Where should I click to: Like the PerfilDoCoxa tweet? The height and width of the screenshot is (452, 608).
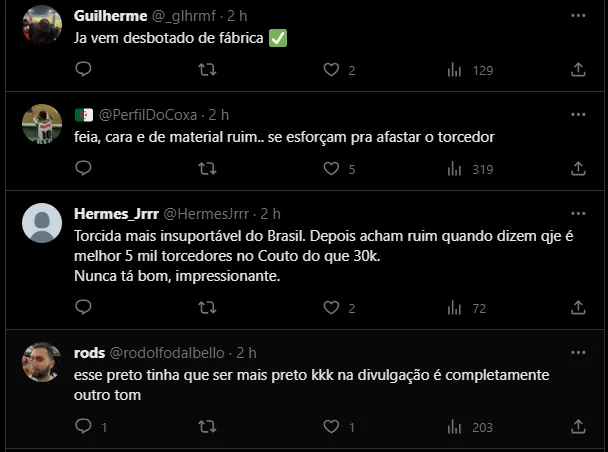pyautogui.click(x=331, y=169)
